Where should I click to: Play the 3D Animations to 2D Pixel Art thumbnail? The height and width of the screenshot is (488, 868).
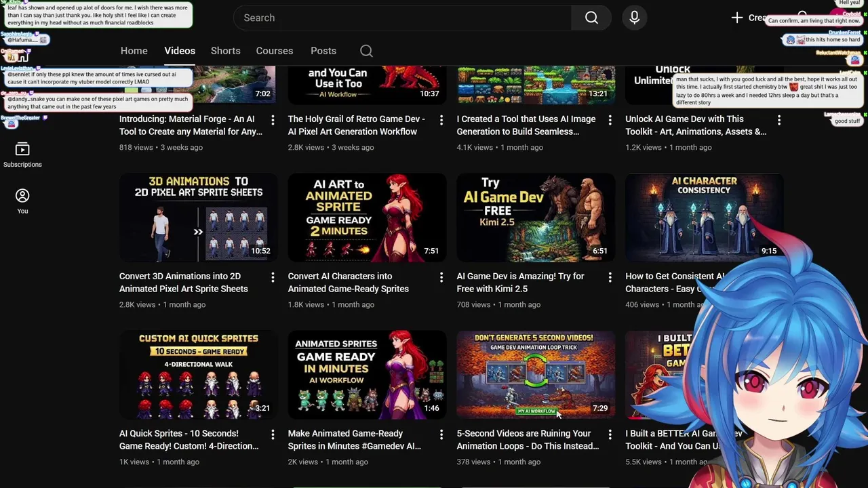(x=197, y=218)
